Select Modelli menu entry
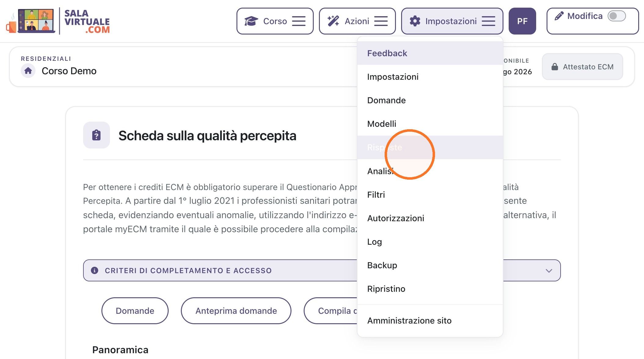 (x=430, y=124)
